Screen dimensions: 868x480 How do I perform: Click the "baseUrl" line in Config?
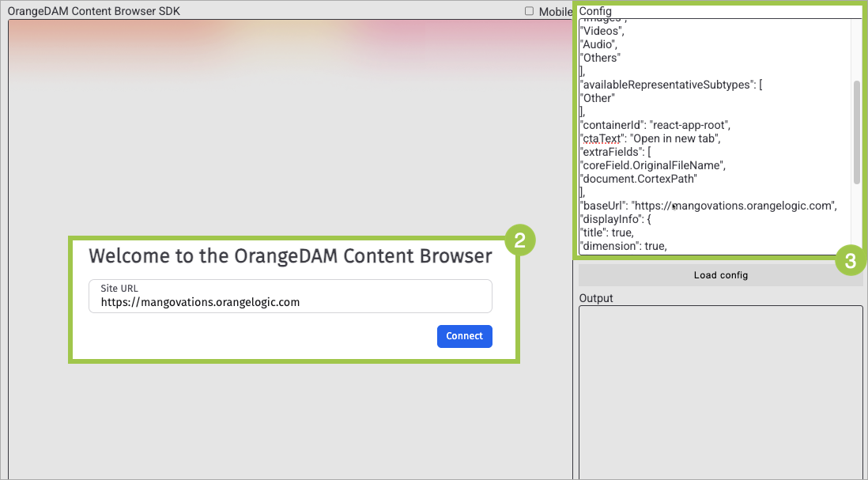click(x=708, y=206)
